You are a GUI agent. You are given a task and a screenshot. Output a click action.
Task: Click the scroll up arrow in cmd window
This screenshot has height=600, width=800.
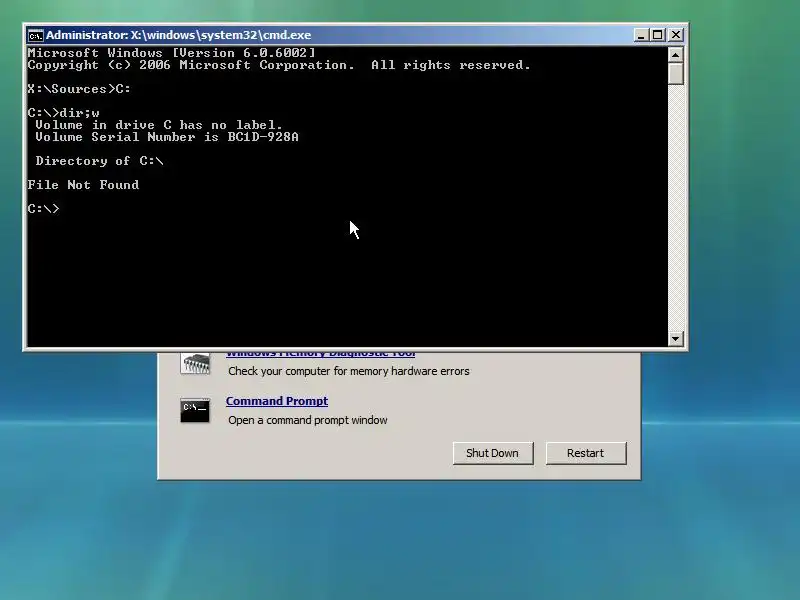676,54
